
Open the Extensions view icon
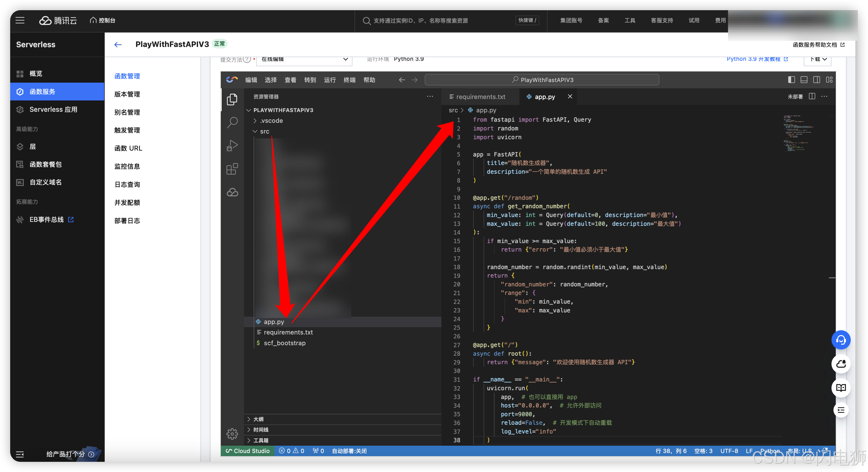coord(232,169)
